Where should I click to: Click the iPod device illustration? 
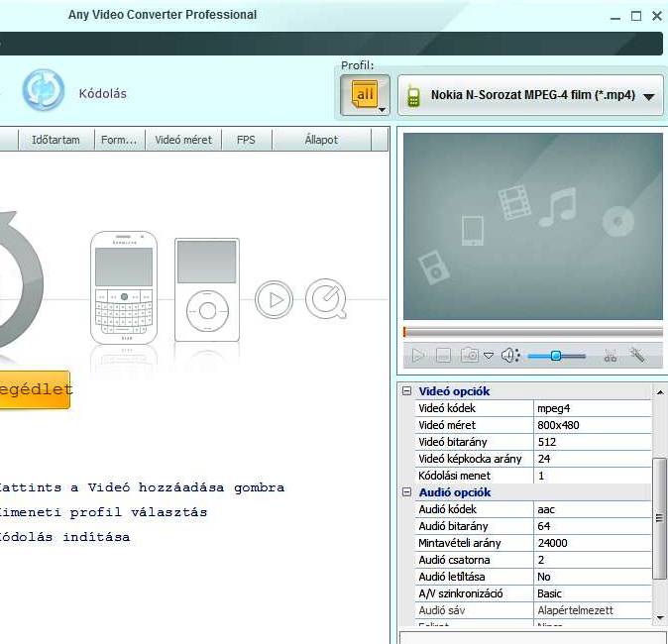coord(207,289)
